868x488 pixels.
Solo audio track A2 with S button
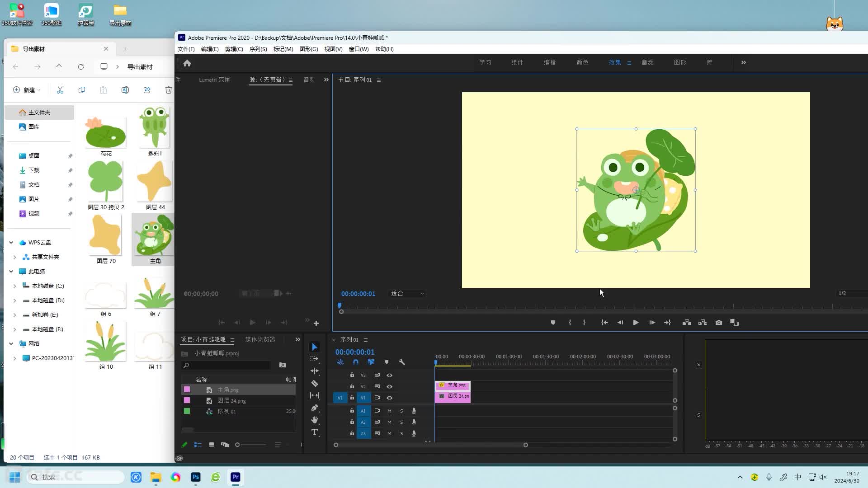click(401, 422)
